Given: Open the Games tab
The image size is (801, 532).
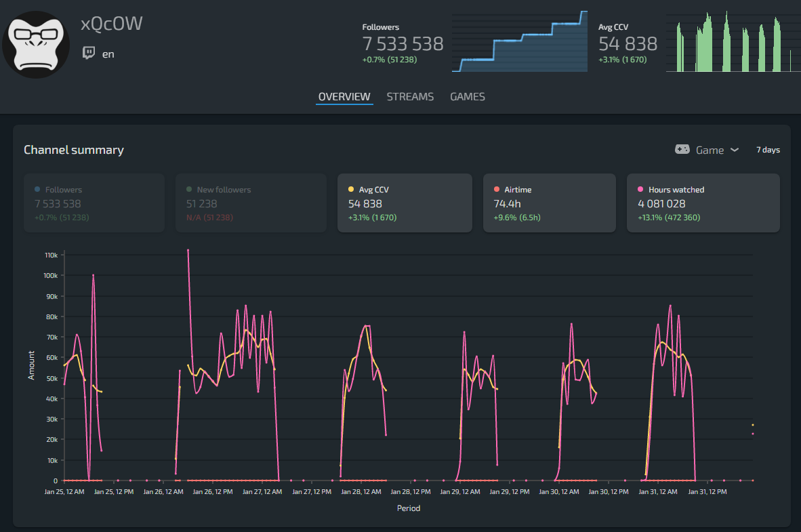Looking at the screenshot, I should tap(468, 97).
